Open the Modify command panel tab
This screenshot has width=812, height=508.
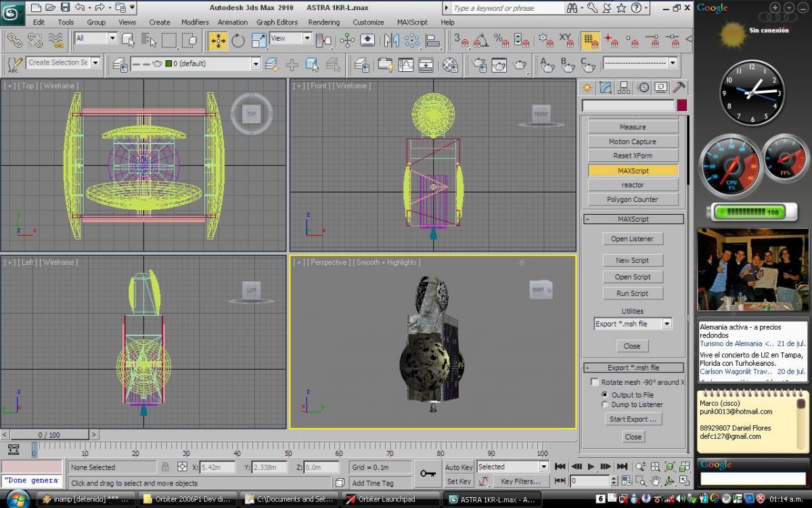[606, 87]
